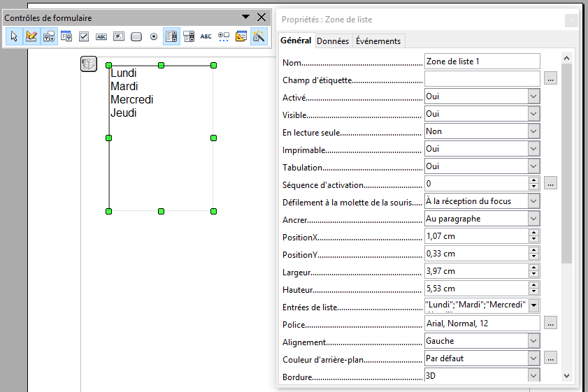Select 'Mercredi' in the list box

(x=132, y=100)
